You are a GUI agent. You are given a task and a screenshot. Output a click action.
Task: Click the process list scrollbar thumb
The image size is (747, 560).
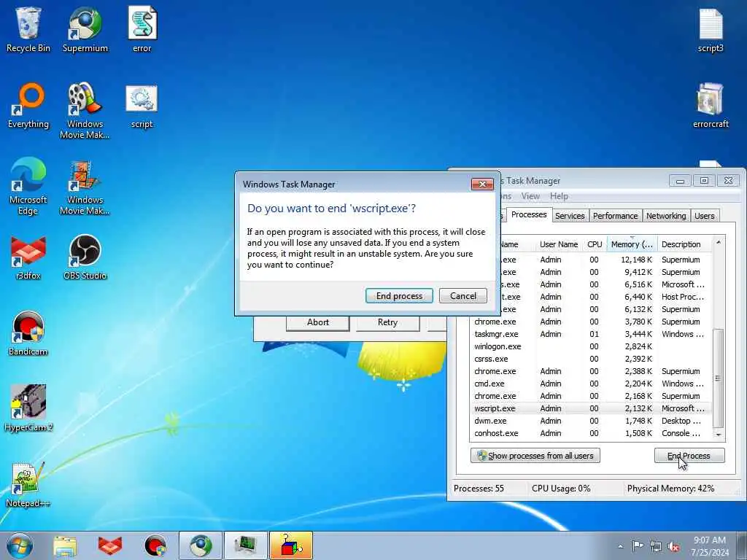click(x=718, y=378)
